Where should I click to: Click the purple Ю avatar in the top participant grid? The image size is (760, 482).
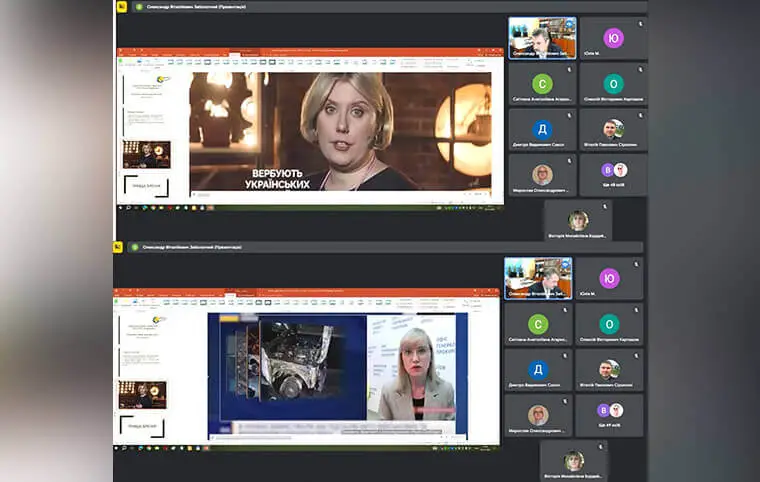[613, 37]
